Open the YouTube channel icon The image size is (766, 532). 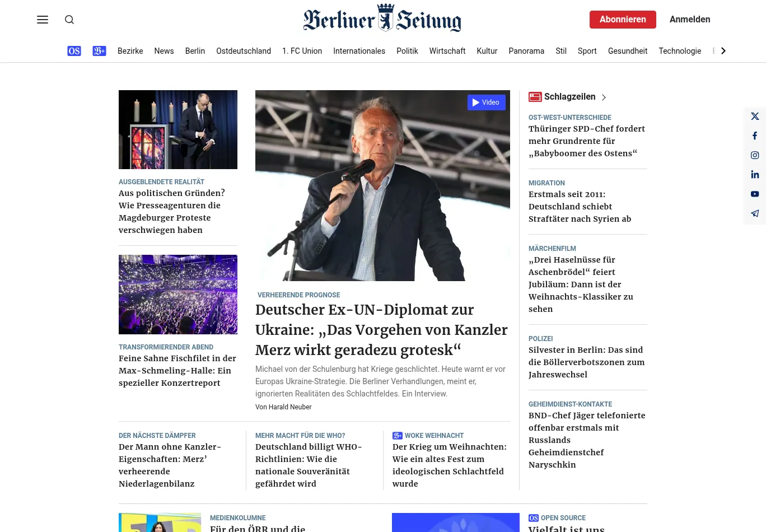click(x=755, y=194)
